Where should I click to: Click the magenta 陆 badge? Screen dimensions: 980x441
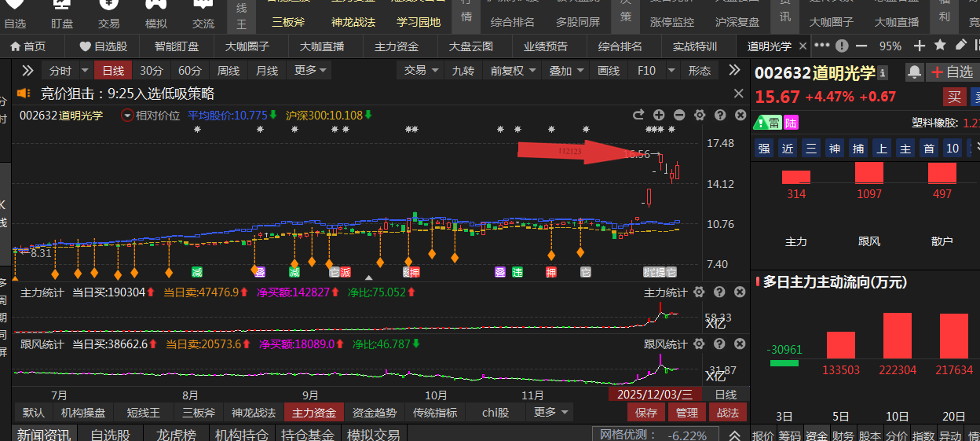tap(792, 123)
